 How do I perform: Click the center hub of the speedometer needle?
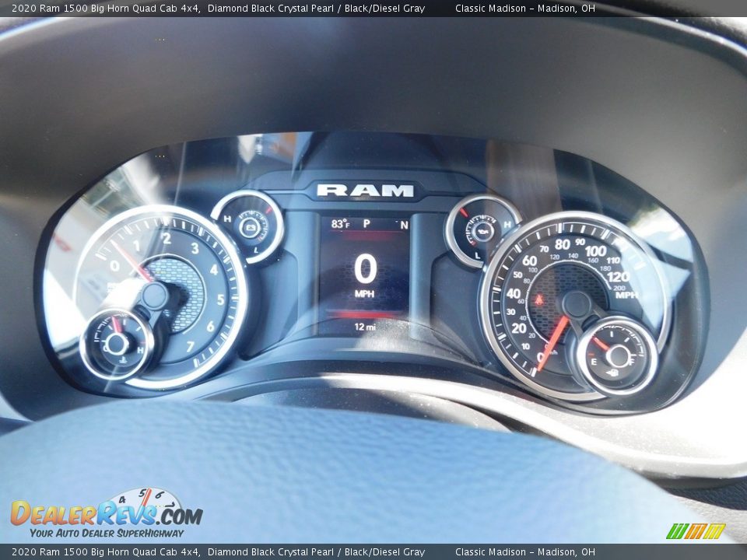[x=577, y=304]
